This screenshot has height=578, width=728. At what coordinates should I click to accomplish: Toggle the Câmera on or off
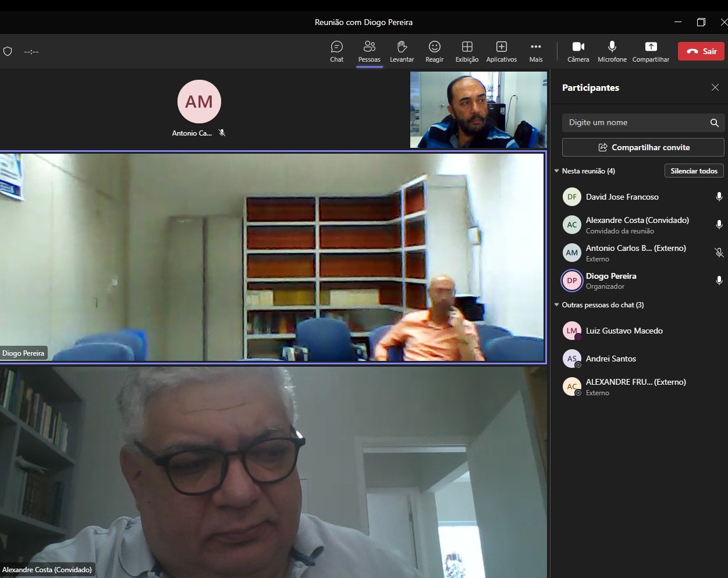point(578,51)
